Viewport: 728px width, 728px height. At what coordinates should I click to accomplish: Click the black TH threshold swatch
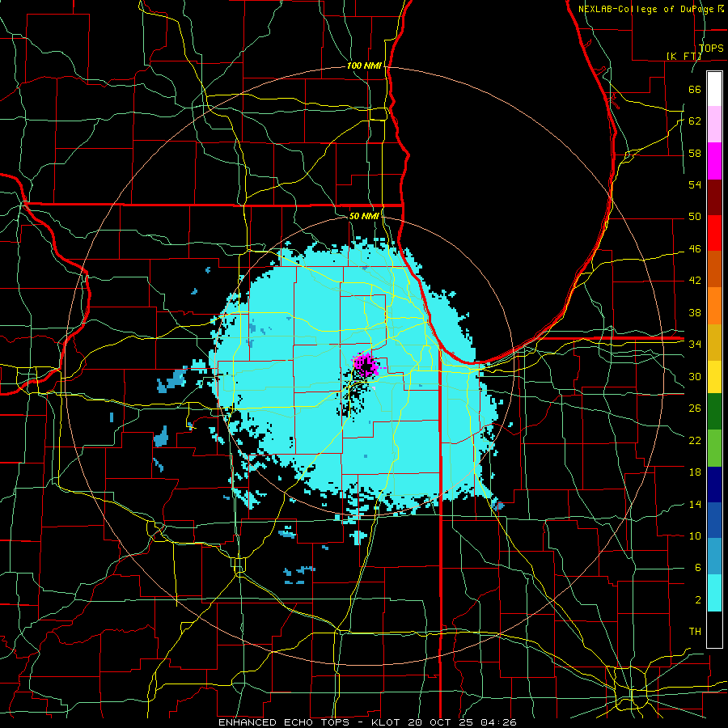[714, 629]
